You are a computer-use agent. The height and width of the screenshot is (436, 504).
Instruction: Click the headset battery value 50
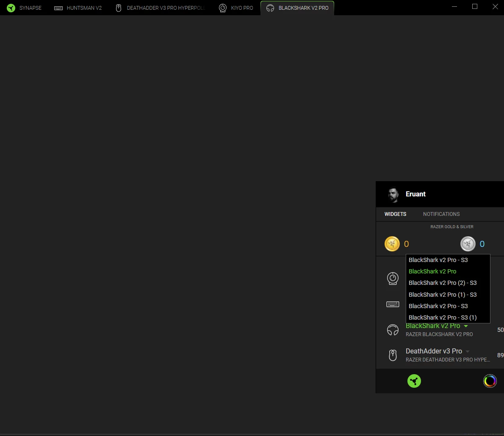click(x=501, y=330)
